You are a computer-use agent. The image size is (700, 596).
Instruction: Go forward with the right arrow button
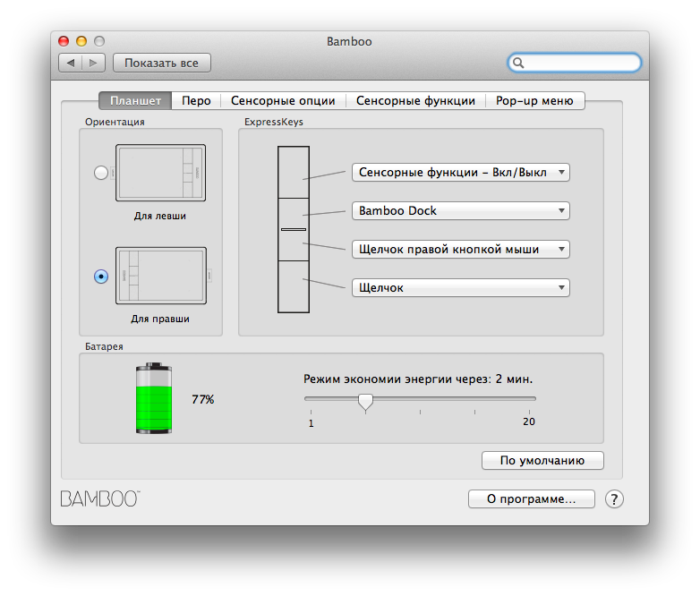(x=93, y=63)
